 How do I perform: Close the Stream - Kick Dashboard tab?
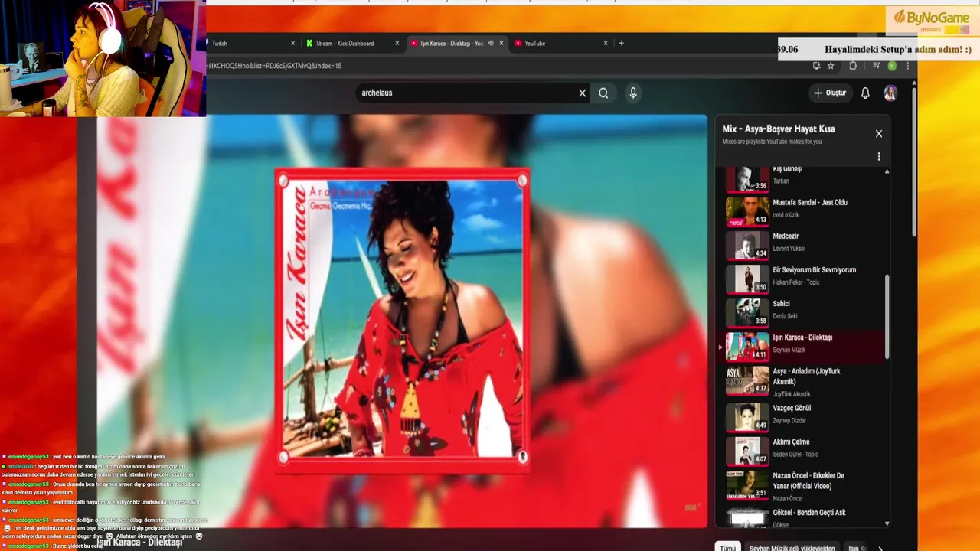[397, 43]
